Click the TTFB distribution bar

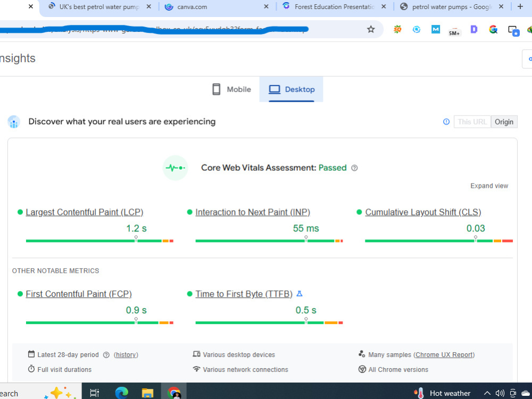click(269, 323)
